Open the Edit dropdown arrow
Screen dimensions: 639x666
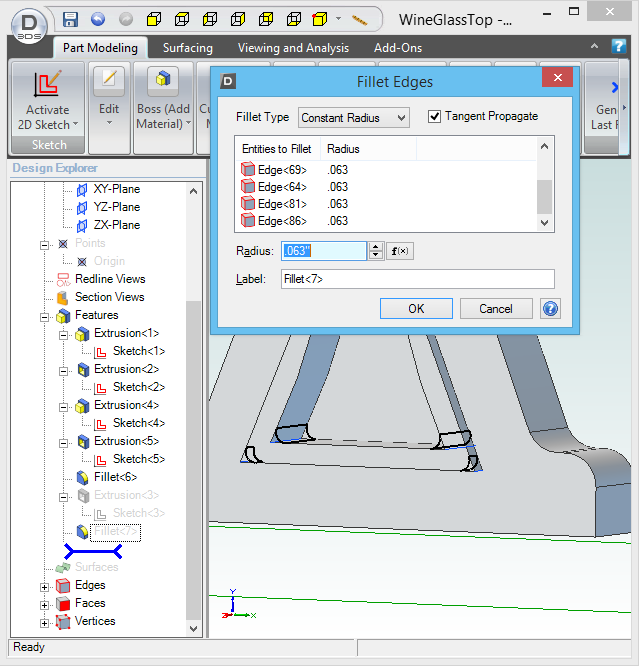click(109, 123)
